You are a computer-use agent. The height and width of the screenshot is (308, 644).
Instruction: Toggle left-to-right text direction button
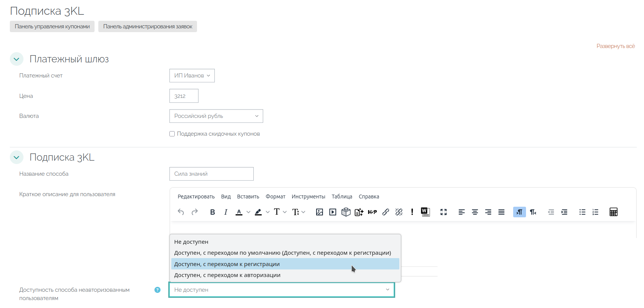pyautogui.click(x=520, y=212)
